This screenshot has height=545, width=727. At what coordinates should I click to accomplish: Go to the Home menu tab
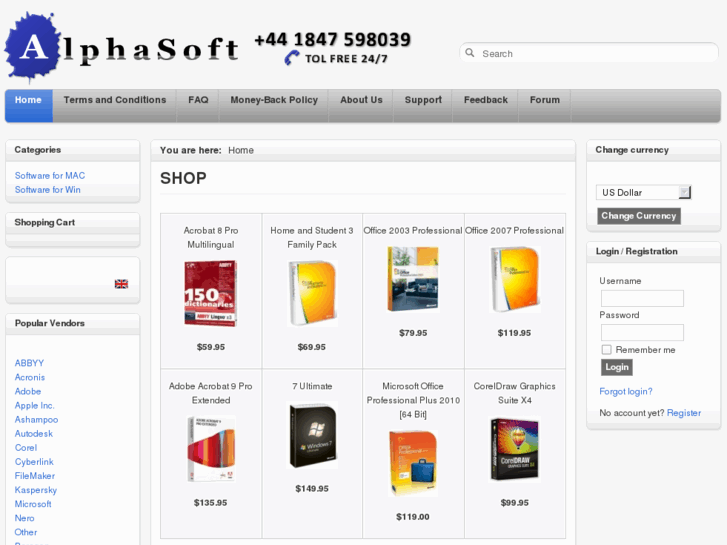[28, 105]
